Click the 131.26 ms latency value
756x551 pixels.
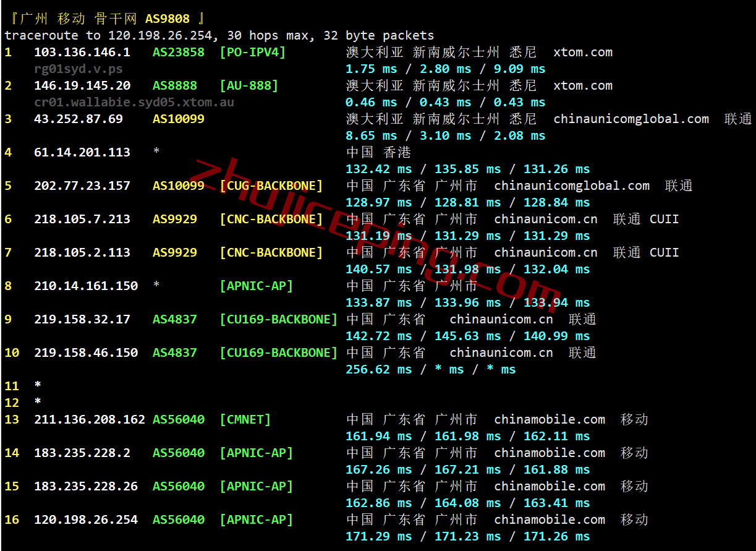point(557,169)
